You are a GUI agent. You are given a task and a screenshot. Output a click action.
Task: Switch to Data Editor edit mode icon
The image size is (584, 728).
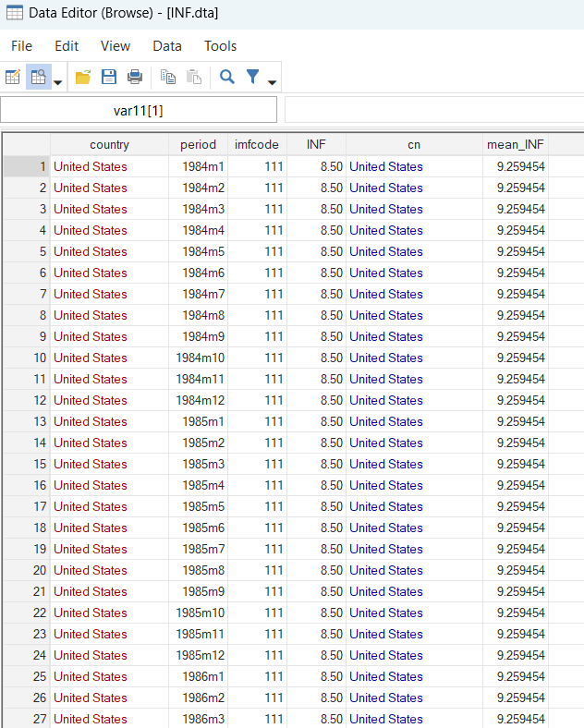click(x=13, y=78)
